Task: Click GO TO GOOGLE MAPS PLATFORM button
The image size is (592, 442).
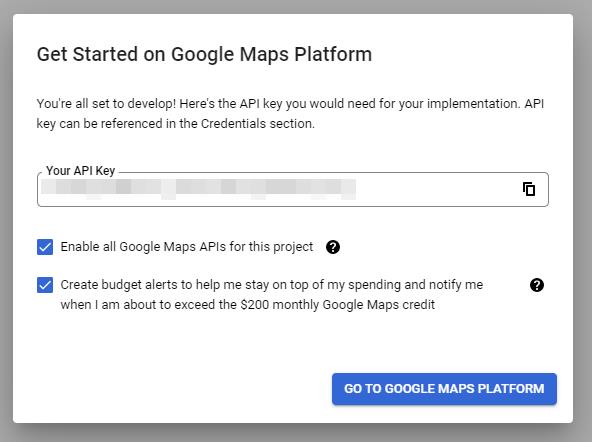Action: (x=444, y=389)
